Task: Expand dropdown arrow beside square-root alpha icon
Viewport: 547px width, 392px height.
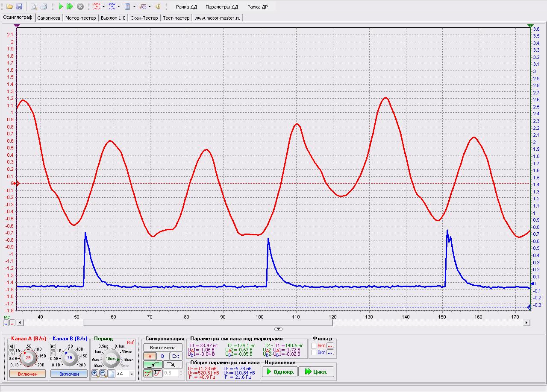Action: tap(150, 7)
